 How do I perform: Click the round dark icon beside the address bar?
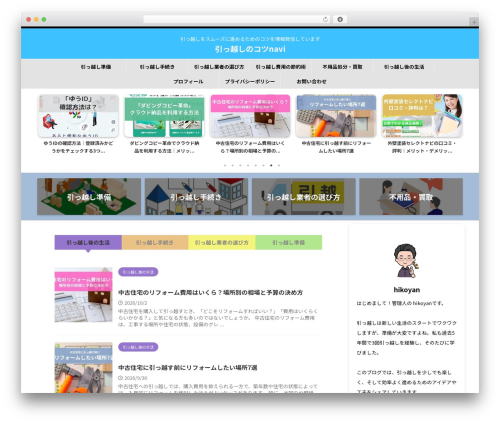pyautogui.click(x=340, y=20)
